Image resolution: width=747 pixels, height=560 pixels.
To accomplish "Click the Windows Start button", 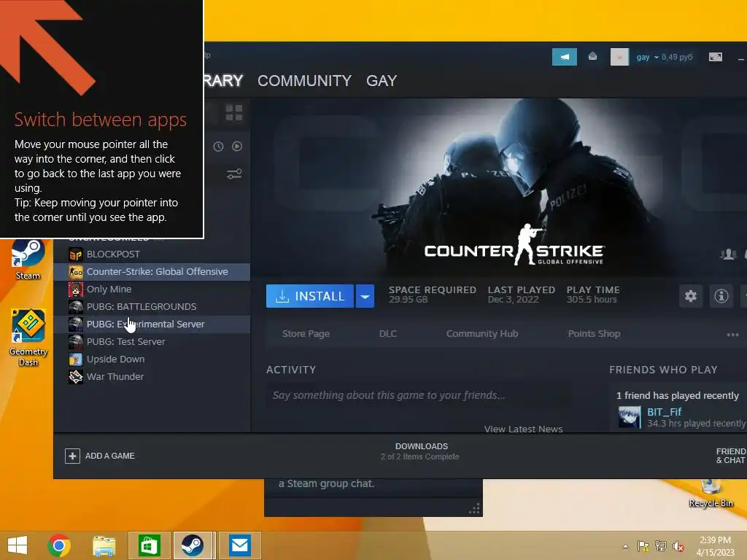I will click(x=18, y=545).
